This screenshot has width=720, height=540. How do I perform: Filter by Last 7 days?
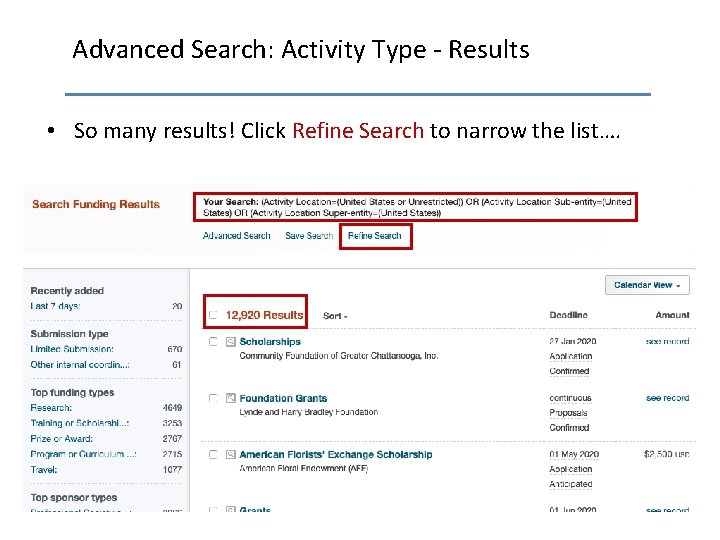click(x=56, y=306)
